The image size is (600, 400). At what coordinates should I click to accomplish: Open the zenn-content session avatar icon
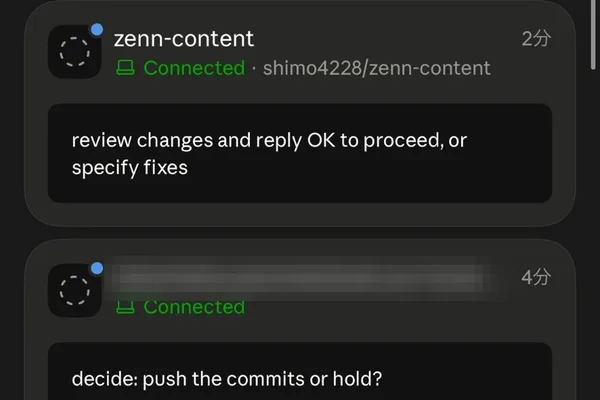click(75, 52)
